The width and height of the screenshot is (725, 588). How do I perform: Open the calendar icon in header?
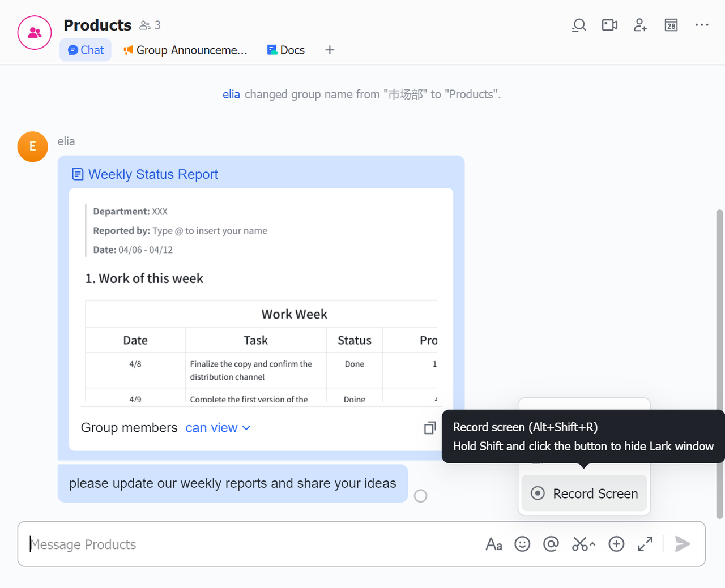(671, 25)
